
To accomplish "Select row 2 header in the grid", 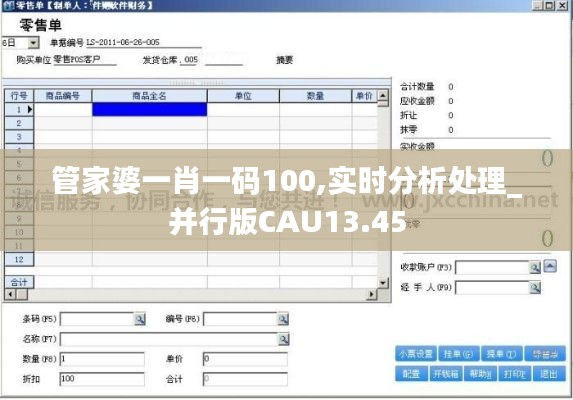I will [x=19, y=123].
